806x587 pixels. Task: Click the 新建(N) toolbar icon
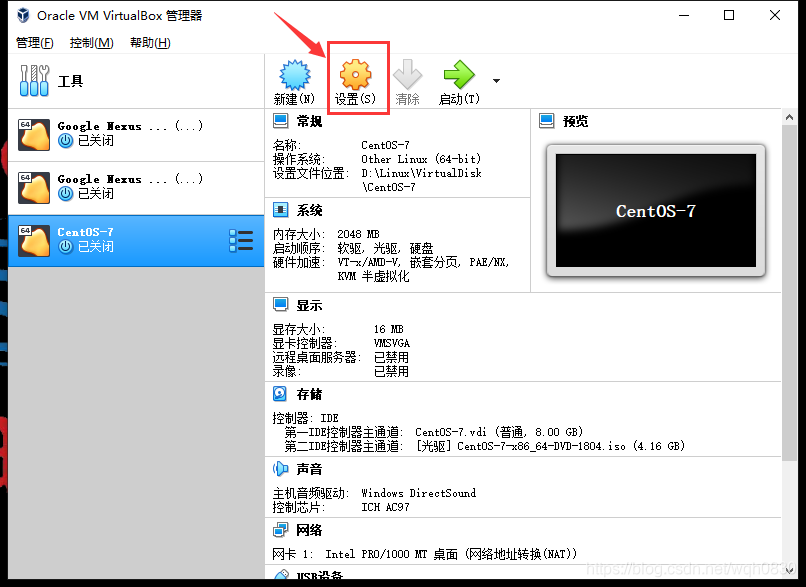(x=295, y=75)
